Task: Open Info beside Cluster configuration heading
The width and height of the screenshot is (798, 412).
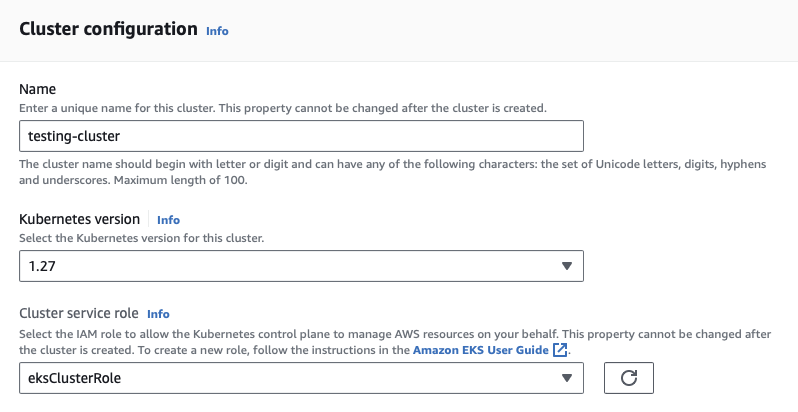Action: pyautogui.click(x=217, y=31)
